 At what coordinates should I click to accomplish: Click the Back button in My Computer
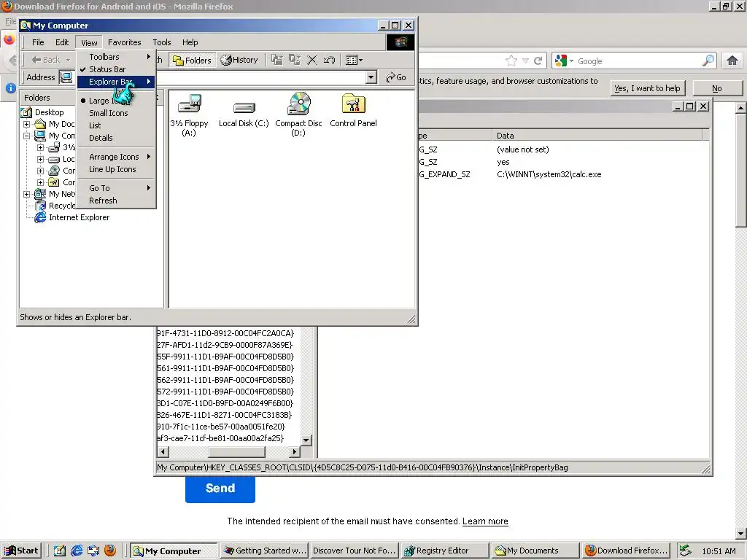46,60
